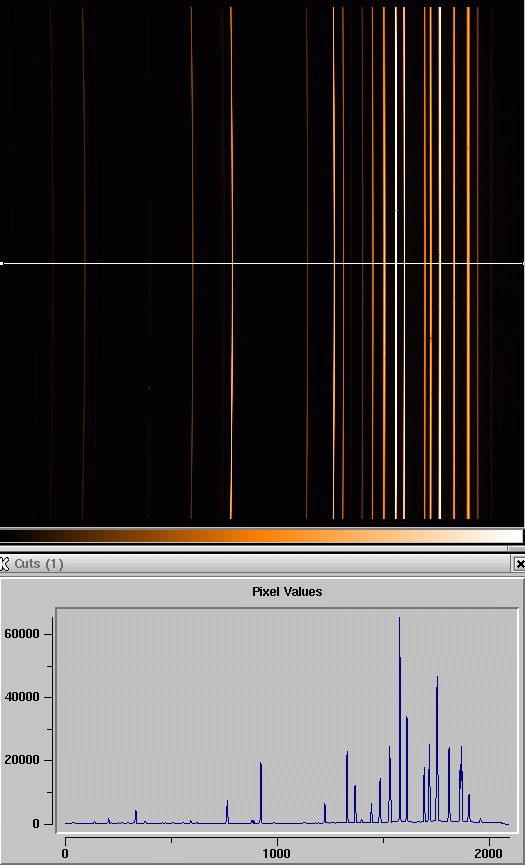Click the Pixel Values plot title
The height and width of the screenshot is (866, 525).
(x=287, y=592)
